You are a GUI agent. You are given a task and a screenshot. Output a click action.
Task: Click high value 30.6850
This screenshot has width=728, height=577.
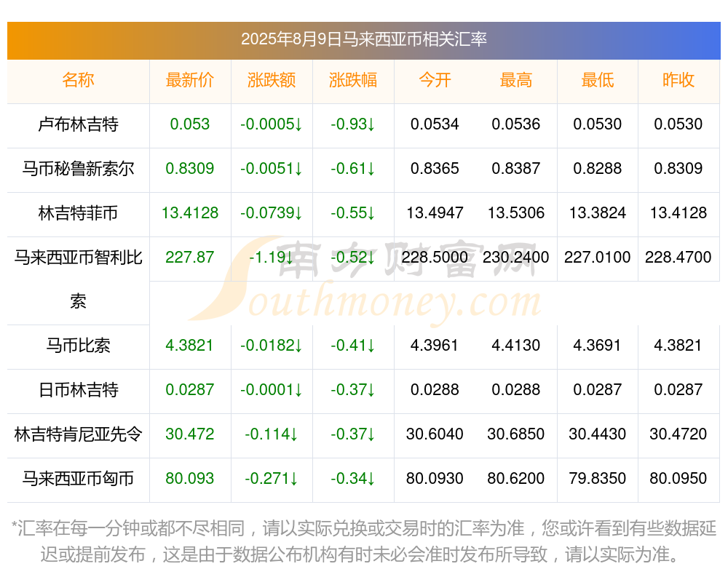pyautogui.click(x=516, y=434)
